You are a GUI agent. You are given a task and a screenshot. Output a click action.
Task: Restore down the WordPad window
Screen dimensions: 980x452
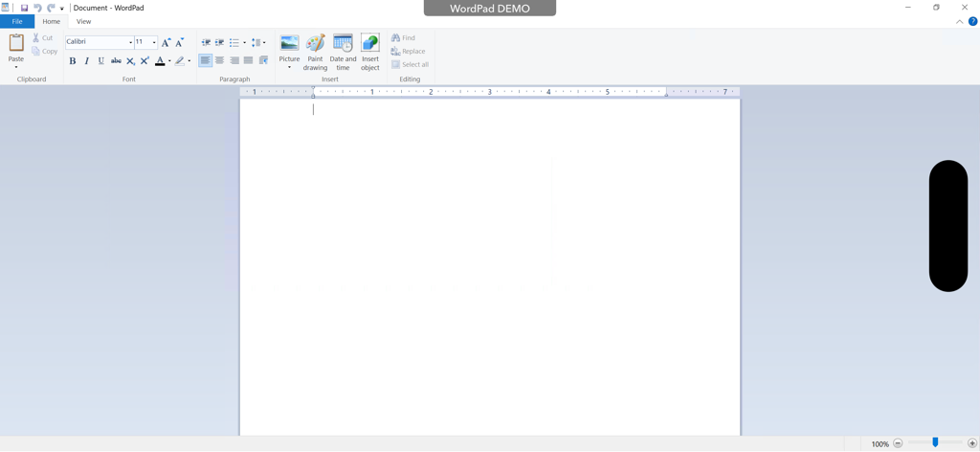pos(936,7)
